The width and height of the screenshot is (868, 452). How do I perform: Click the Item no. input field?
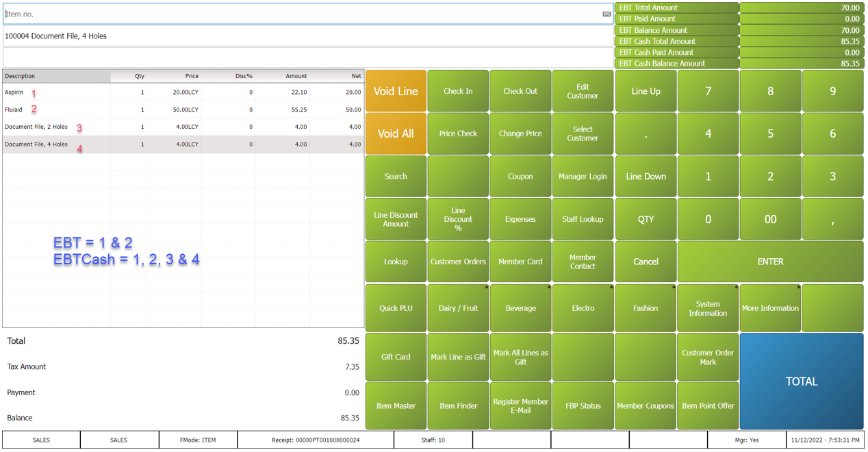pyautogui.click(x=301, y=14)
